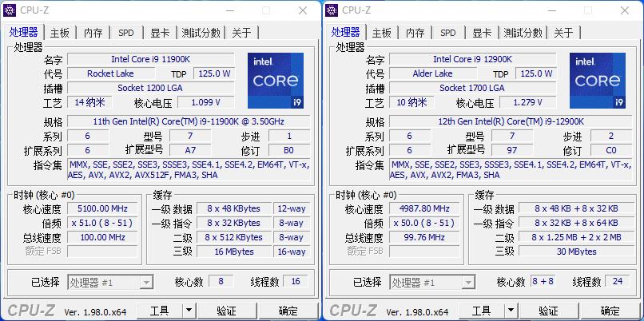
Task: Click 12th Gen i9-12900K specification field
Action: (x=511, y=121)
